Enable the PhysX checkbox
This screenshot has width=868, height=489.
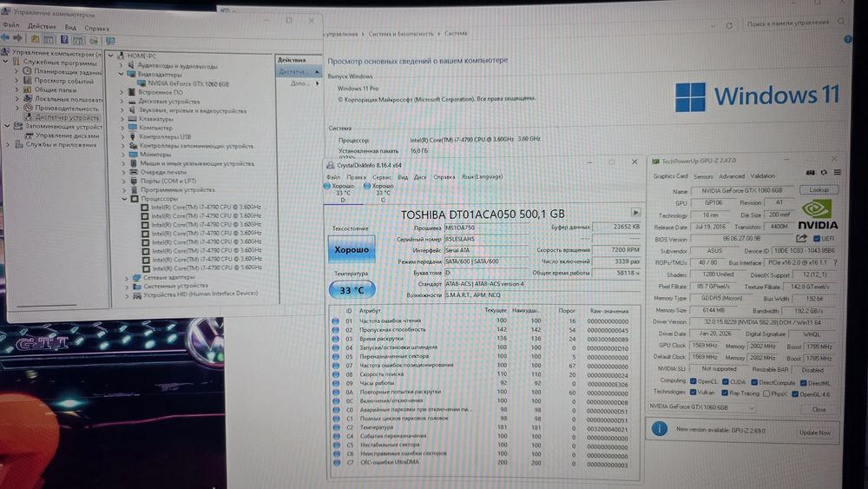coord(766,393)
